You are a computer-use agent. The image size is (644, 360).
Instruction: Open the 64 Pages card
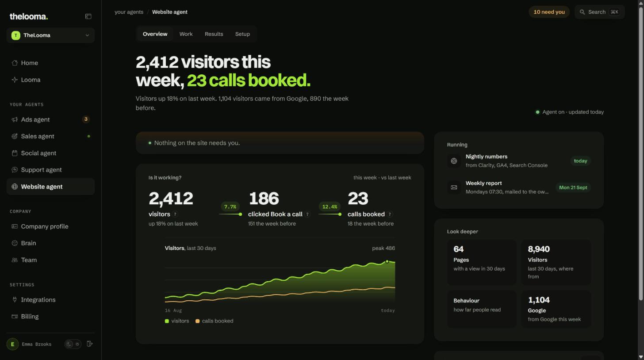click(482, 262)
